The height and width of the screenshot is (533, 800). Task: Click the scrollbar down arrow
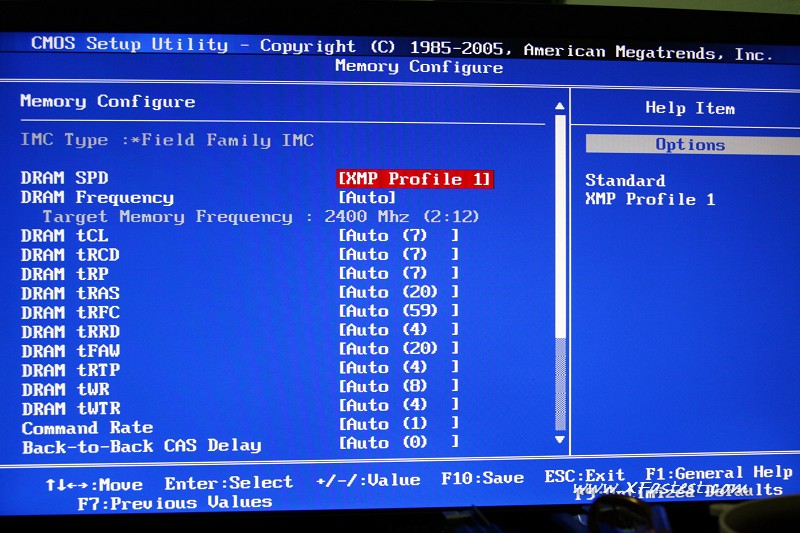tap(560, 439)
